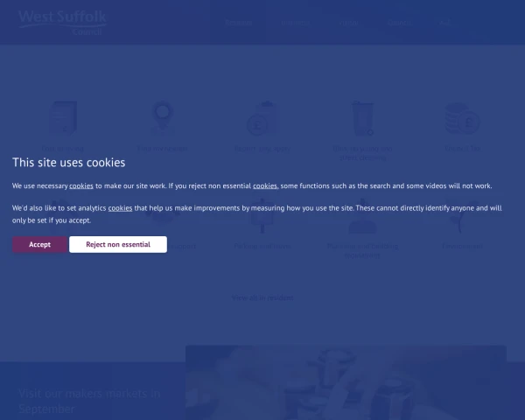Click Reject non essential button
The image size is (525, 420).
click(x=118, y=244)
